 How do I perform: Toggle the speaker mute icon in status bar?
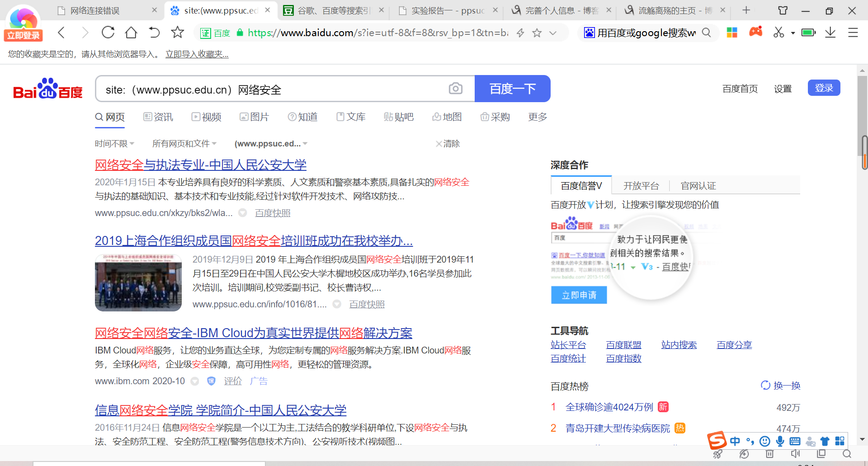795,454
